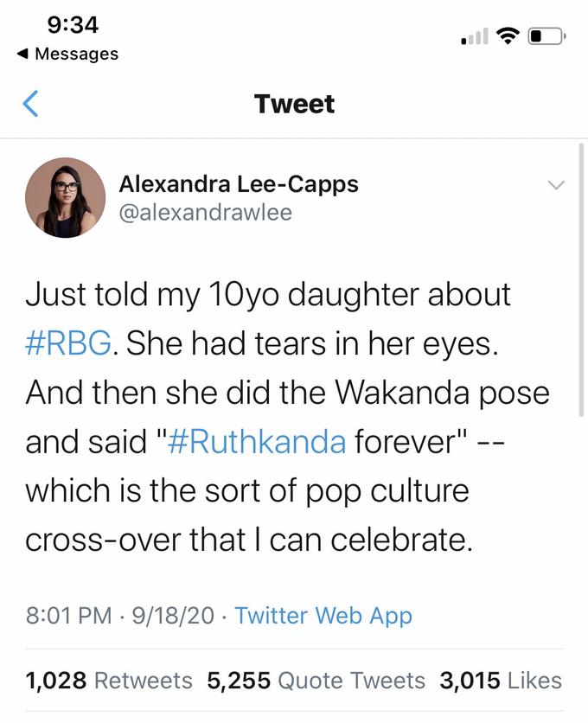Open the #RBG hashtag feed
The height and width of the screenshot is (723, 588).
click(x=67, y=342)
